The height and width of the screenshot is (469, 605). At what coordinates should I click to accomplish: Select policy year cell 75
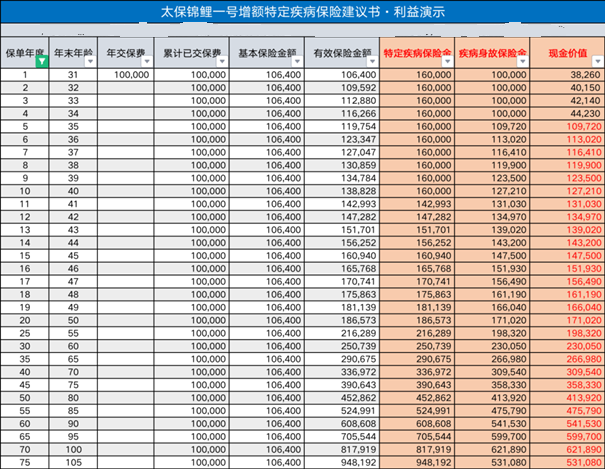pyautogui.click(x=25, y=462)
